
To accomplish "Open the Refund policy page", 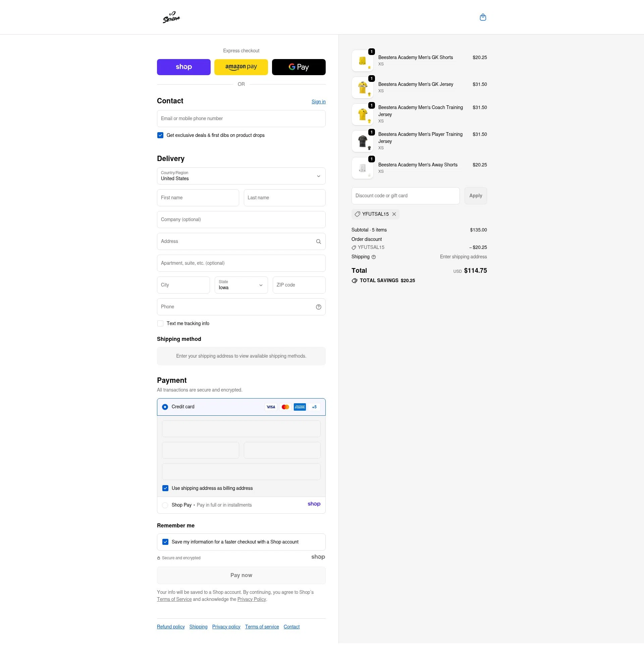I will 171,627.
